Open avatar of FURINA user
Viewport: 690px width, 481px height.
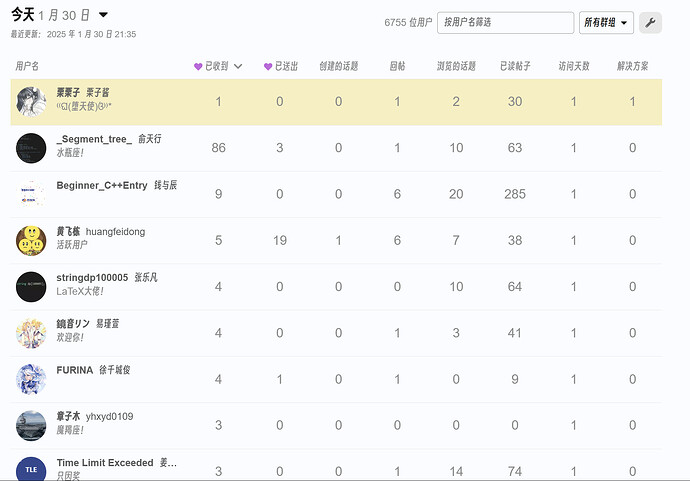(31, 379)
